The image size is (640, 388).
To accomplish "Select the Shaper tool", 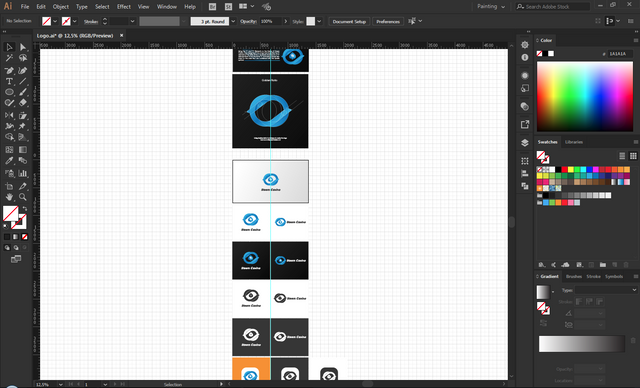I will 9,103.
